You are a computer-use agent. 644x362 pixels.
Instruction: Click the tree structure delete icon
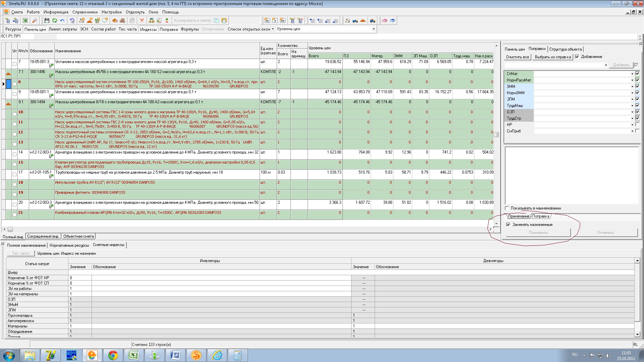pos(300,20)
